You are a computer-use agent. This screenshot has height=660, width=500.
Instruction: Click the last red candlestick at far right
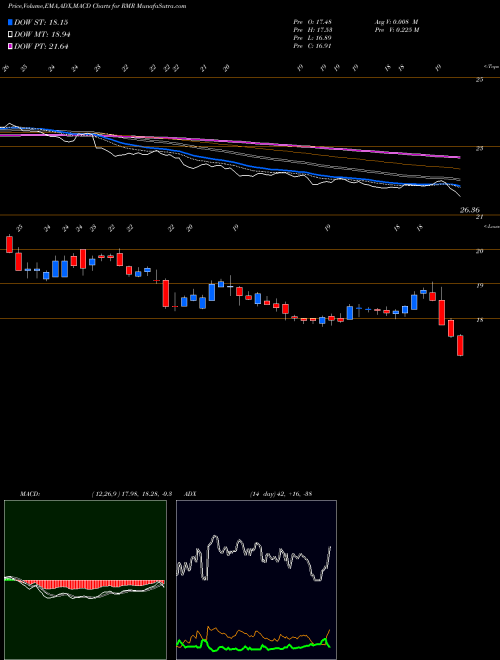[x=460, y=345]
